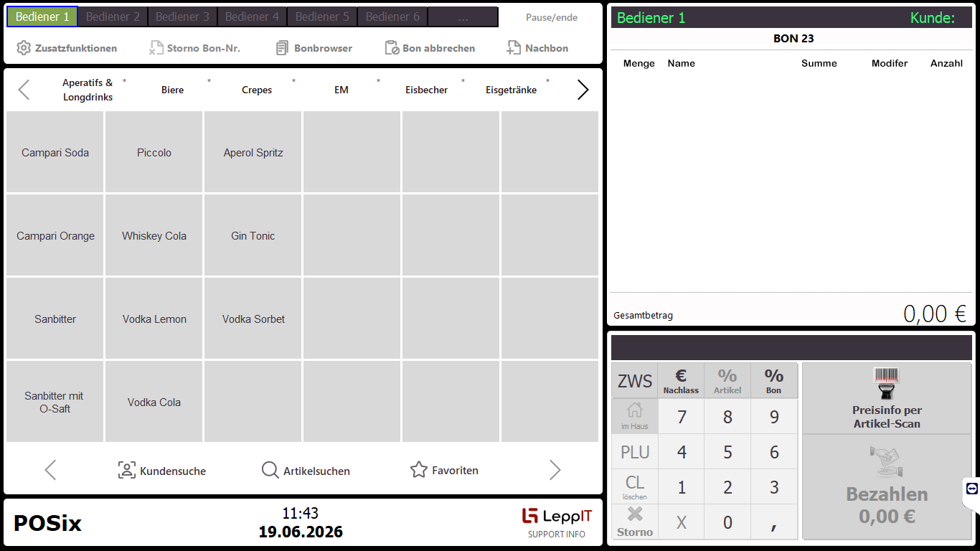Open the Bonbrowser
Viewport: 980px width, 551px height.
pos(314,48)
